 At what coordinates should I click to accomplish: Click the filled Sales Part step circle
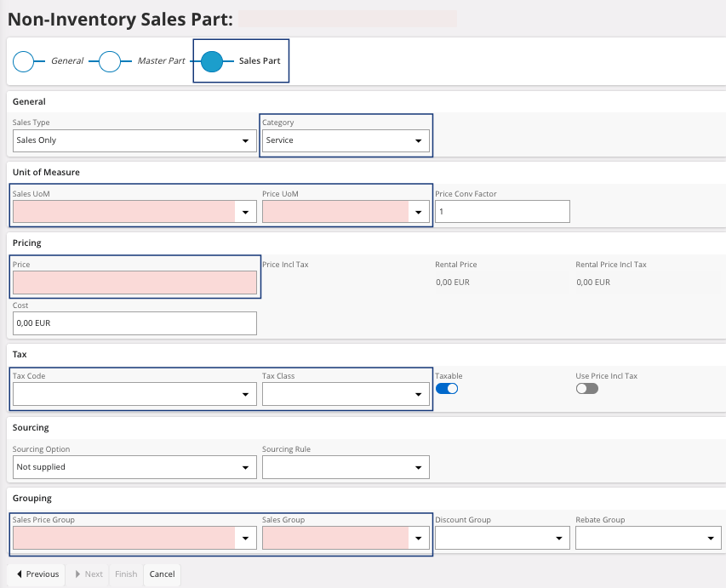point(212,61)
